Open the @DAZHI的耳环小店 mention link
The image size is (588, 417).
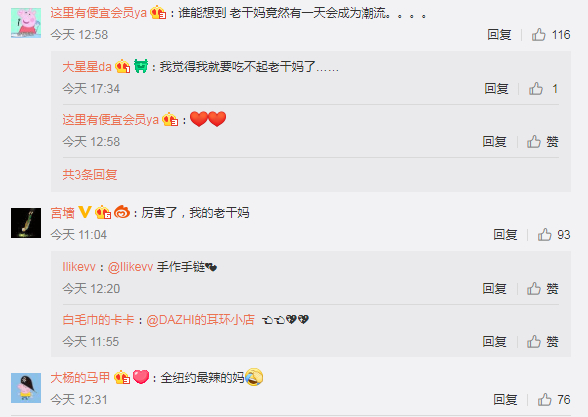pos(200,320)
